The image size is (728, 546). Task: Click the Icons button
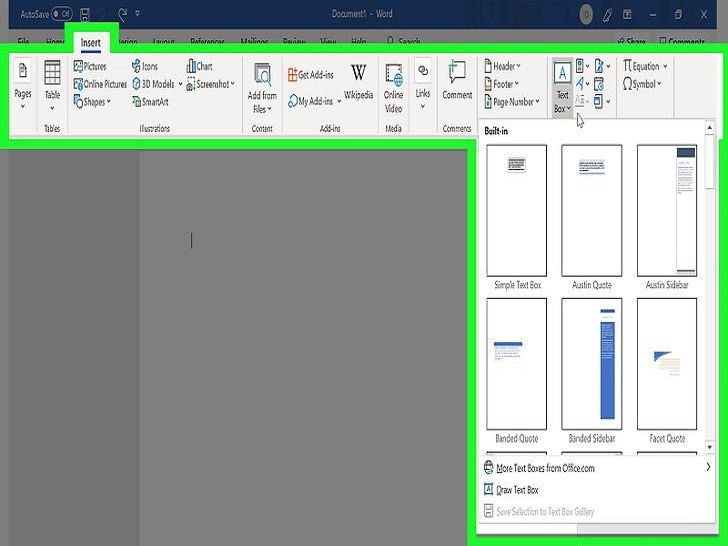coord(145,66)
